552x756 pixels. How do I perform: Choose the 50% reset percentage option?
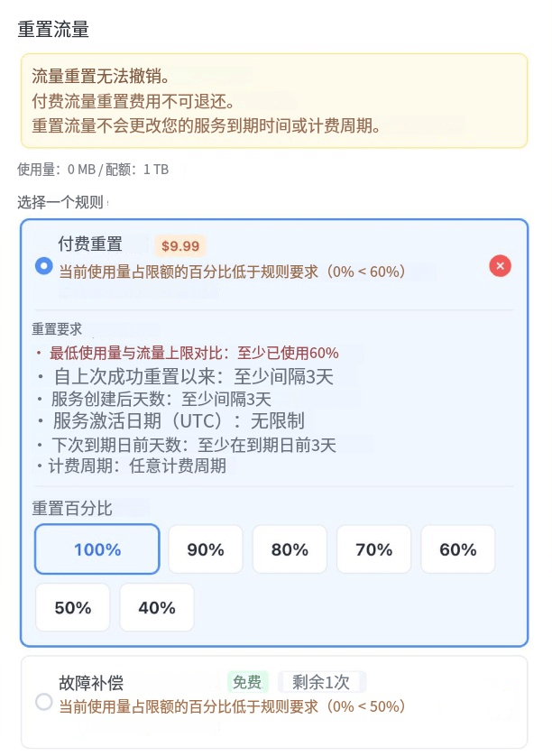pos(72,607)
